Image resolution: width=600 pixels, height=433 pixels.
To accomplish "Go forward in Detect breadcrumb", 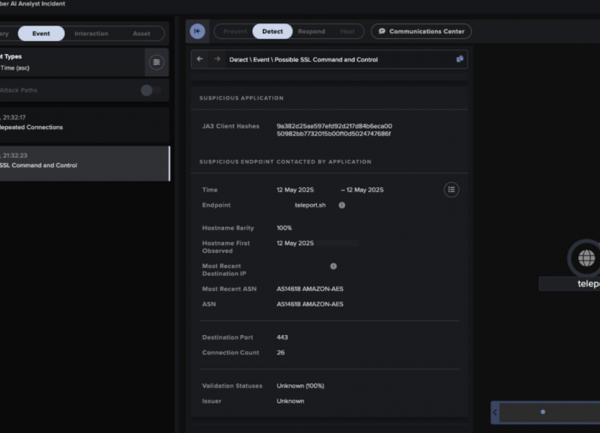I will pos(217,59).
